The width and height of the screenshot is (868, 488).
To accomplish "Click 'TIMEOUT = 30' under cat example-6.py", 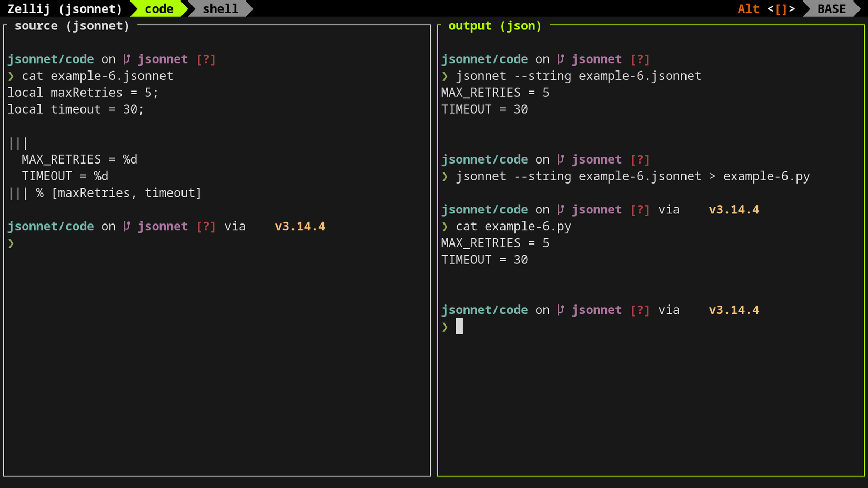I will click(x=485, y=260).
